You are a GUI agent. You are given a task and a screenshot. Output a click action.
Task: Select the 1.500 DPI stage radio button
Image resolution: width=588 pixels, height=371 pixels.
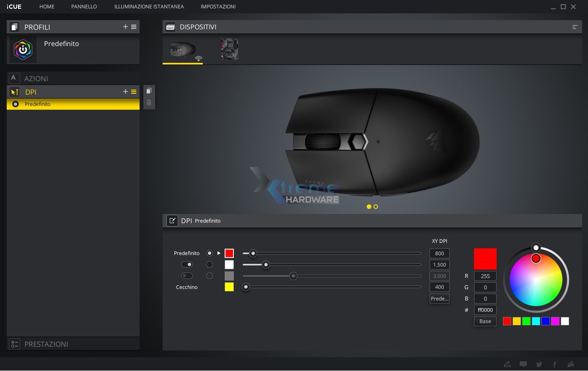point(210,265)
